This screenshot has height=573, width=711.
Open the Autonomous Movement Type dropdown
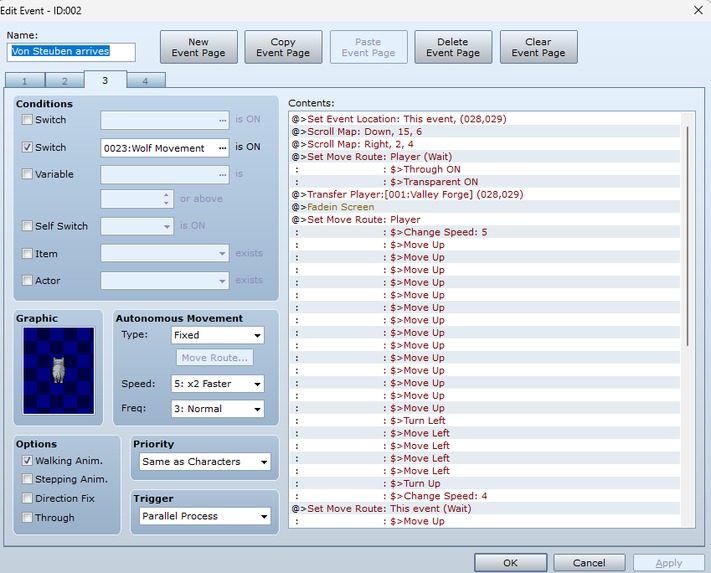(218, 335)
